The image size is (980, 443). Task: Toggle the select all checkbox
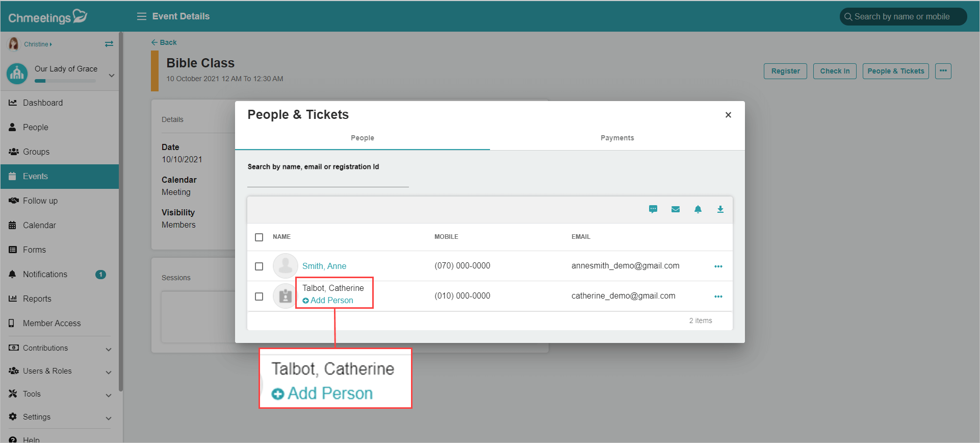pyautogui.click(x=259, y=237)
